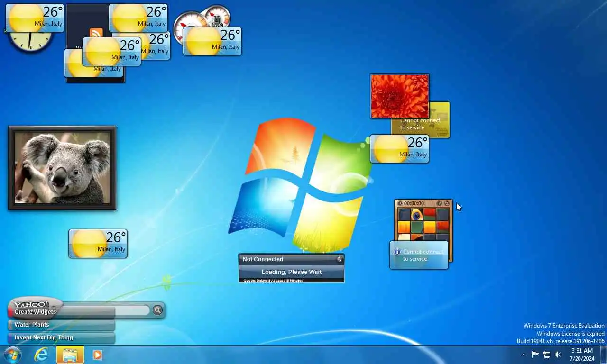The width and height of the screenshot is (607, 364).
Task: Open the picture puzzle help question-mark icon
Action: pyautogui.click(x=440, y=203)
